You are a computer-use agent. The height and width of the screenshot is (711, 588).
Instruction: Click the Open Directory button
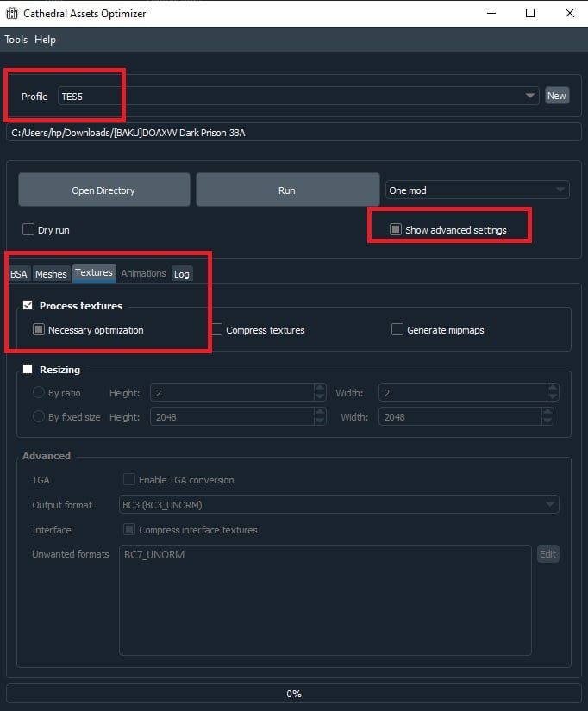tap(104, 190)
